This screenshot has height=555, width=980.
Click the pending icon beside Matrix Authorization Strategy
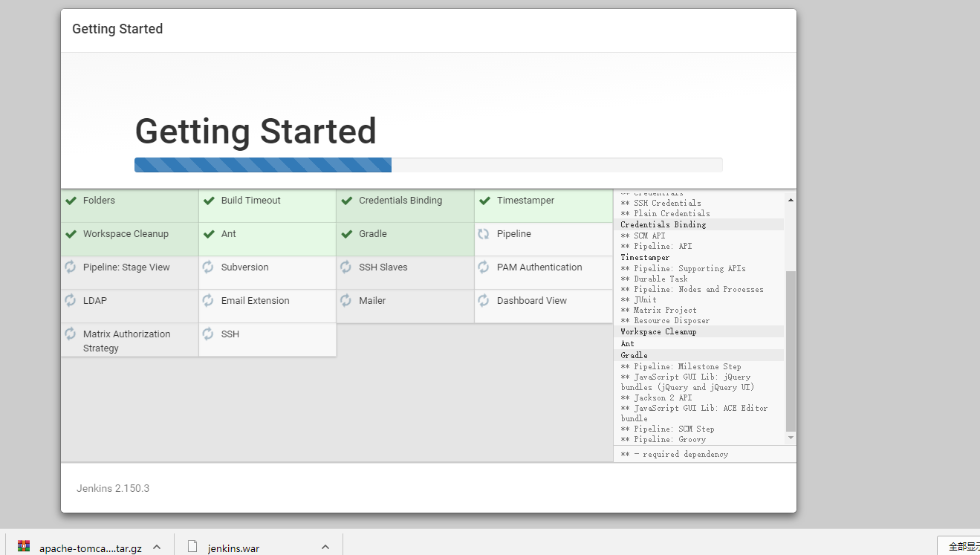tap(70, 334)
